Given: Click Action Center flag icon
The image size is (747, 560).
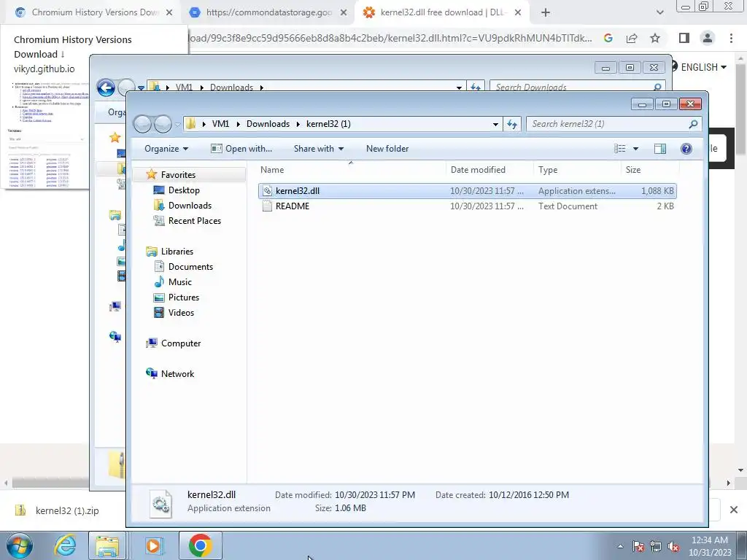Looking at the screenshot, I should [x=638, y=546].
